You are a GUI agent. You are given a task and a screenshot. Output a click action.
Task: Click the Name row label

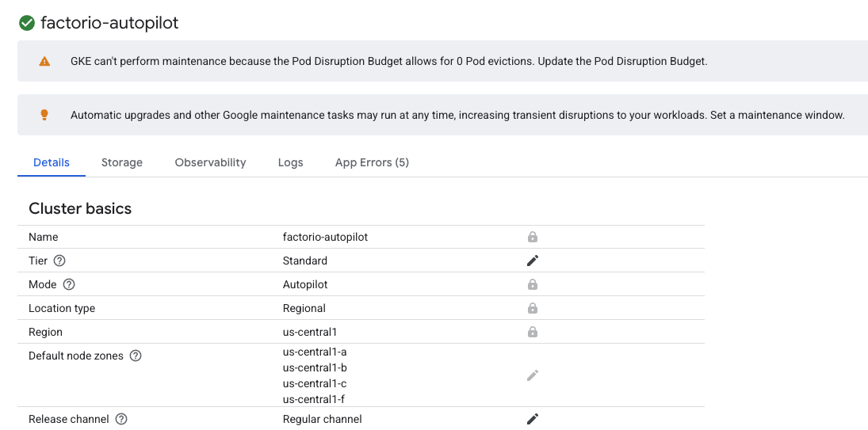tap(43, 237)
